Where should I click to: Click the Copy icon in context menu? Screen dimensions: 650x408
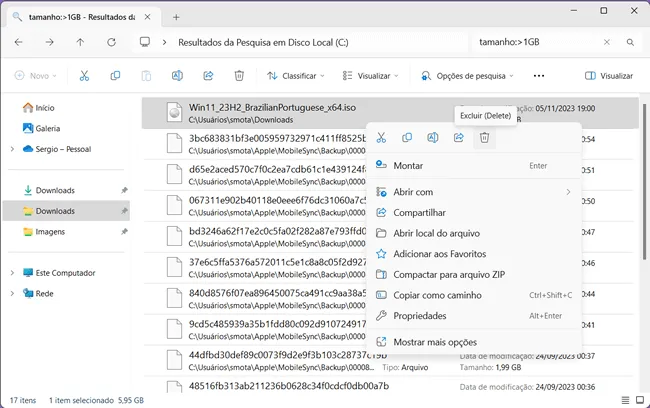pos(407,138)
